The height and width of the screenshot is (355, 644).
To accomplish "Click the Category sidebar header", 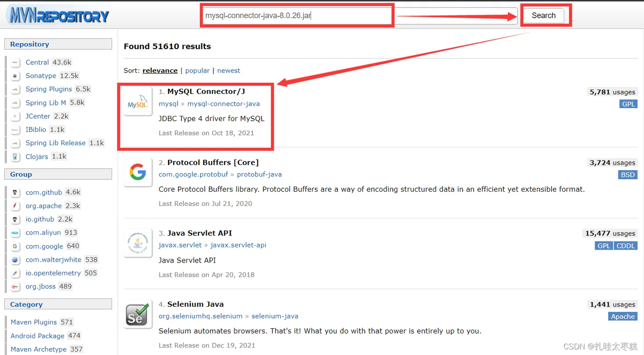I will coord(58,304).
